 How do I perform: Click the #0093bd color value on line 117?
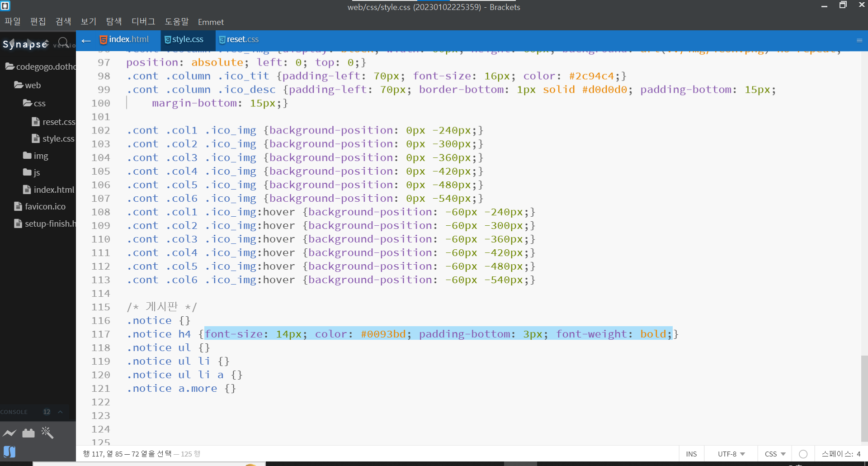pyautogui.click(x=383, y=334)
